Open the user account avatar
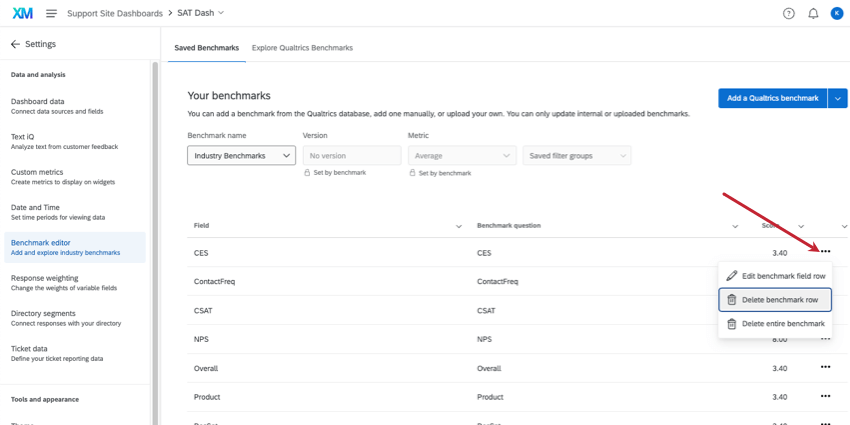The width and height of the screenshot is (850, 425). (x=837, y=13)
